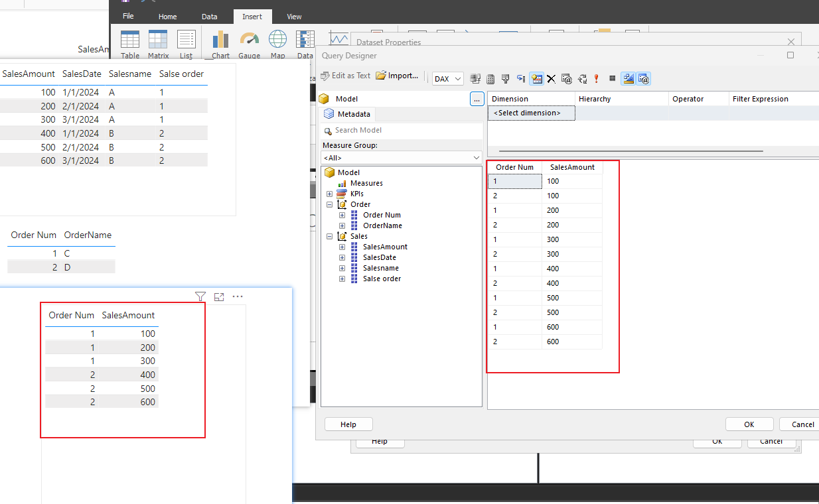Open focus mode icon on the visual

tap(219, 296)
